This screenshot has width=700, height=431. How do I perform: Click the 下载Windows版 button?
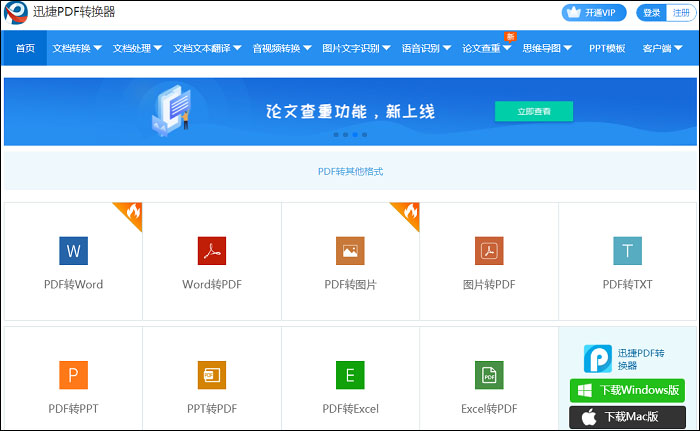pos(627,390)
